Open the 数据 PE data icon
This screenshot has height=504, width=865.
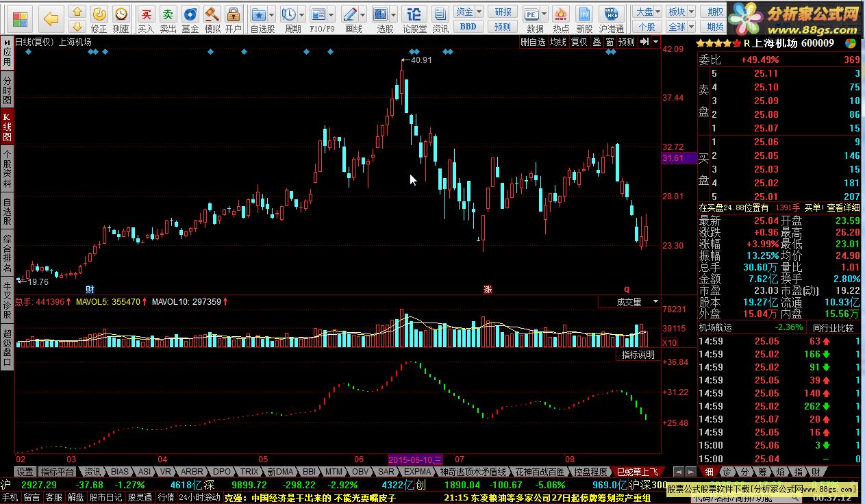click(x=532, y=14)
